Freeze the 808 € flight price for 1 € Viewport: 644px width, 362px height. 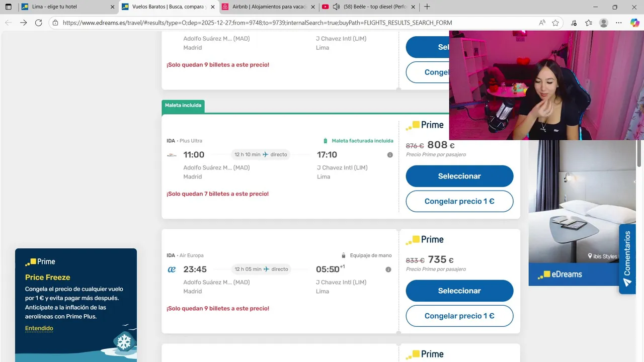tap(459, 201)
